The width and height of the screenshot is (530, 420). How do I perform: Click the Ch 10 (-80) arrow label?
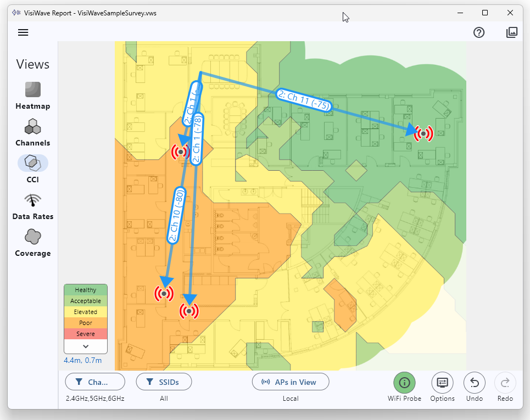click(176, 215)
